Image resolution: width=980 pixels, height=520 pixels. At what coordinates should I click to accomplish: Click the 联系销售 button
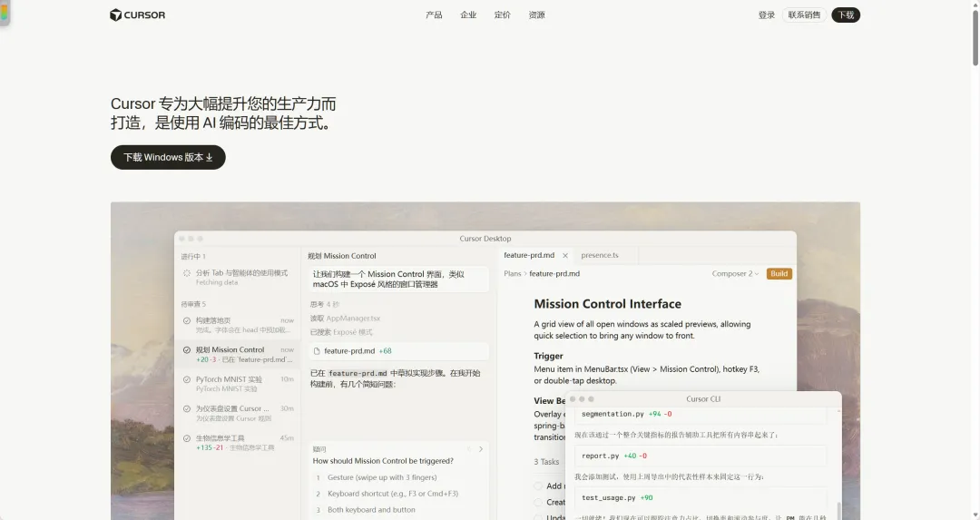804,15
